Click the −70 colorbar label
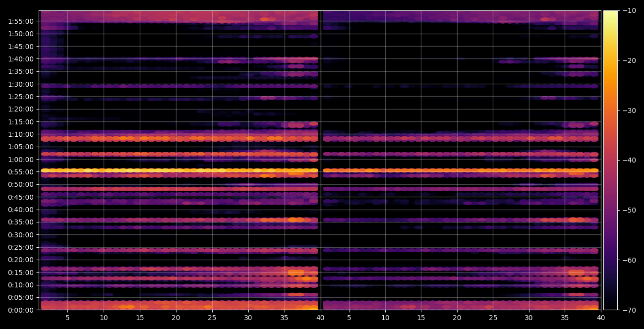644x329 pixels. 629,310
